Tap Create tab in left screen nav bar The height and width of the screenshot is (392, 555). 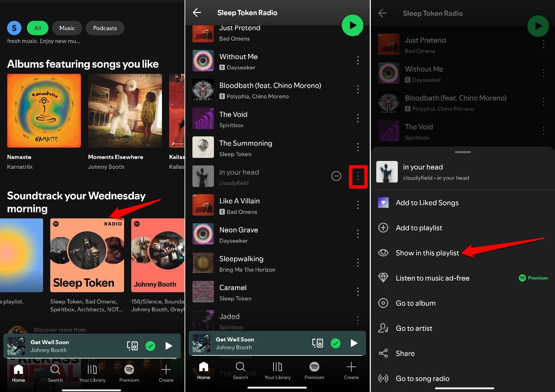pos(166,373)
